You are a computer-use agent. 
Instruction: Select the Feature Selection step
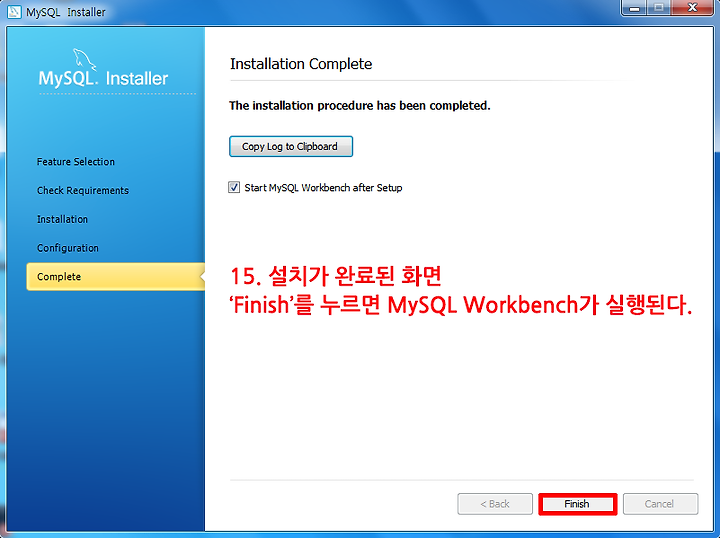coord(76,162)
